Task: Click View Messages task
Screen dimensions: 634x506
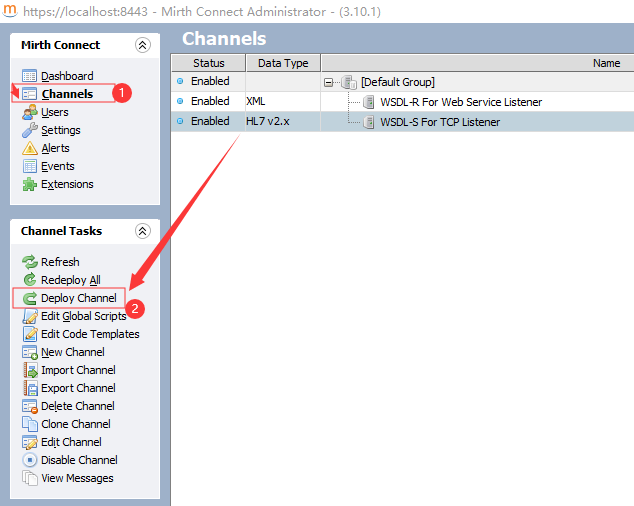Action: [77, 478]
